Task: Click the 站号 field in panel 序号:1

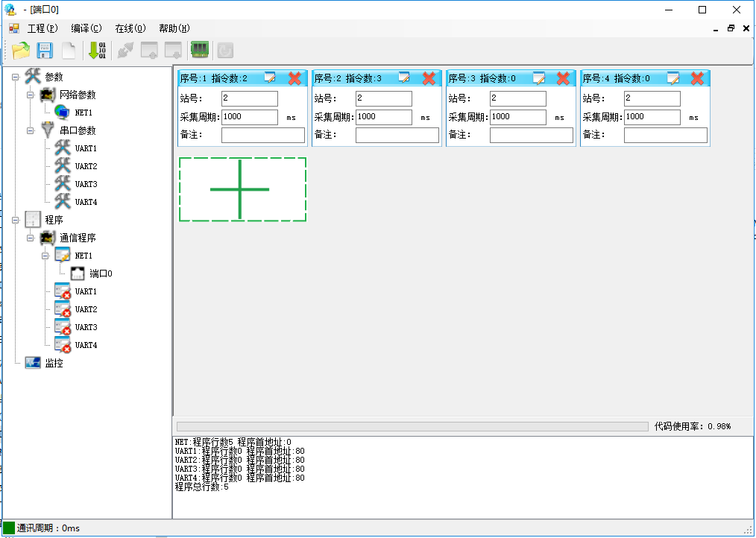Action: (249, 98)
